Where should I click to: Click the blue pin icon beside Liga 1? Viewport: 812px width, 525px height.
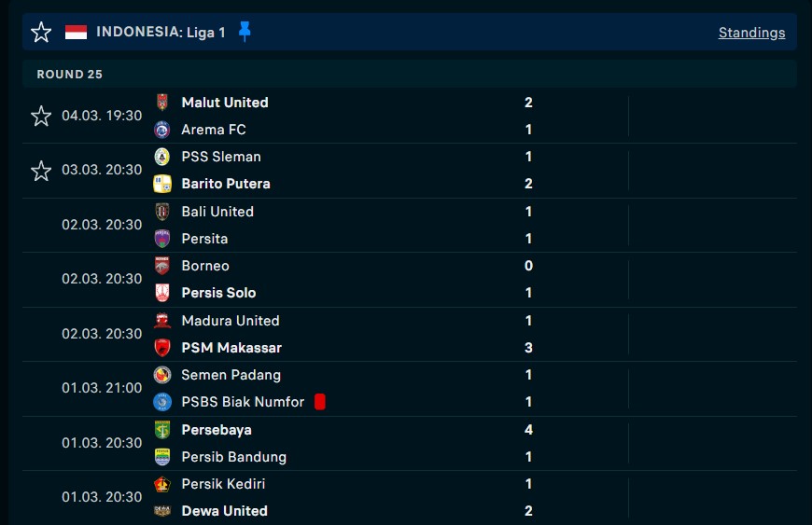pyautogui.click(x=245, y=33)
